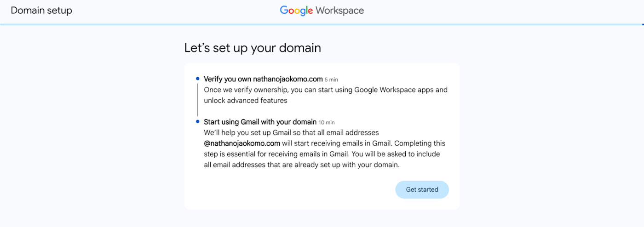Screen dimensions: 644x227
Task: Click the "5 min" time estimate
Action: pos(331,79)
